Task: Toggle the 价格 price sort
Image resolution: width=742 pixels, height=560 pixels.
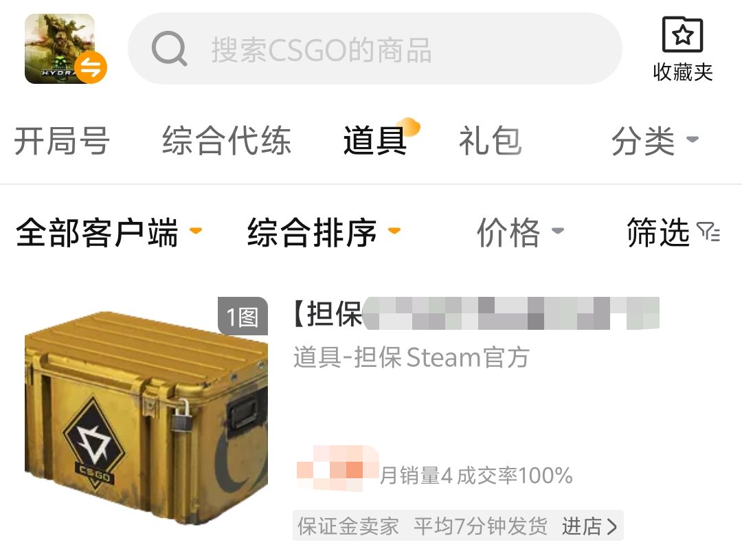Action: coord(520,232)
